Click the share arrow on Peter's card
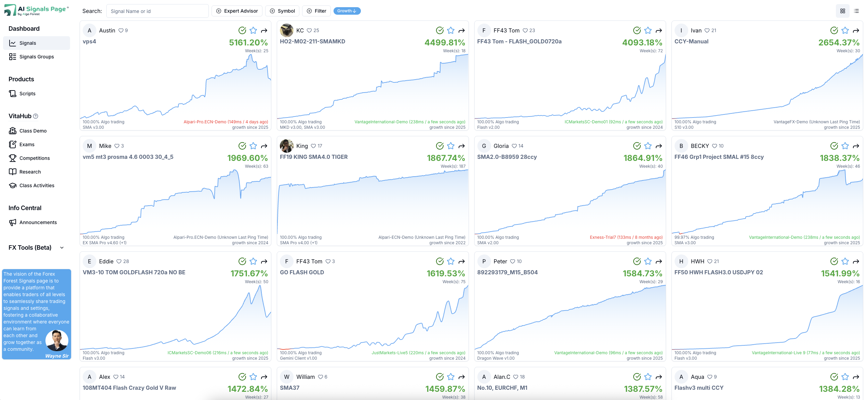The image size is (868, 400). pyautogui.click(x=659, y=262)
